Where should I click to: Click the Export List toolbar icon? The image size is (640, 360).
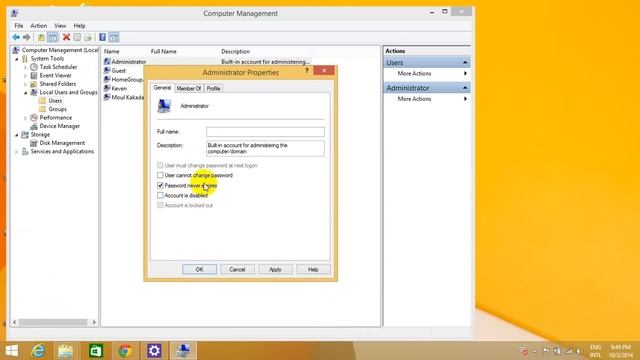88,38
